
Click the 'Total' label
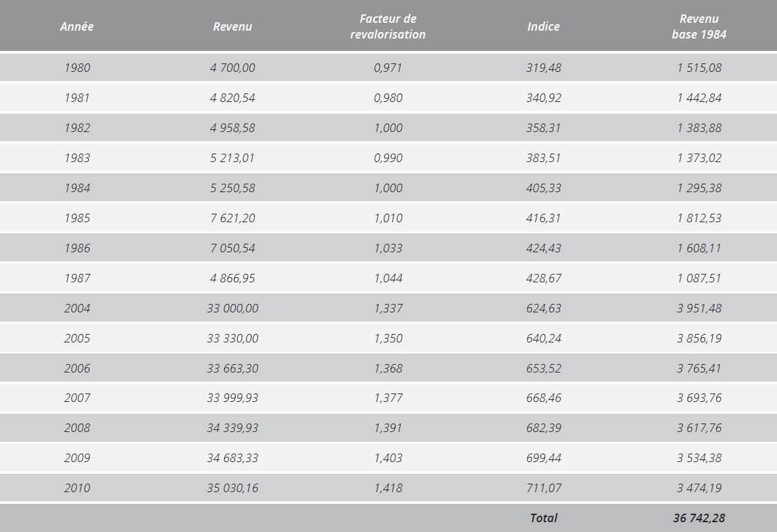544,518
